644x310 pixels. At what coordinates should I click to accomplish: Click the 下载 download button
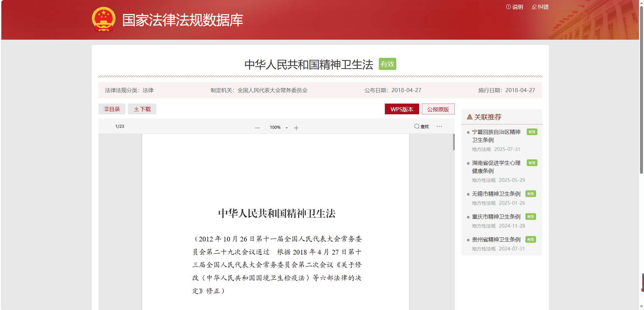tap(142, 109)
